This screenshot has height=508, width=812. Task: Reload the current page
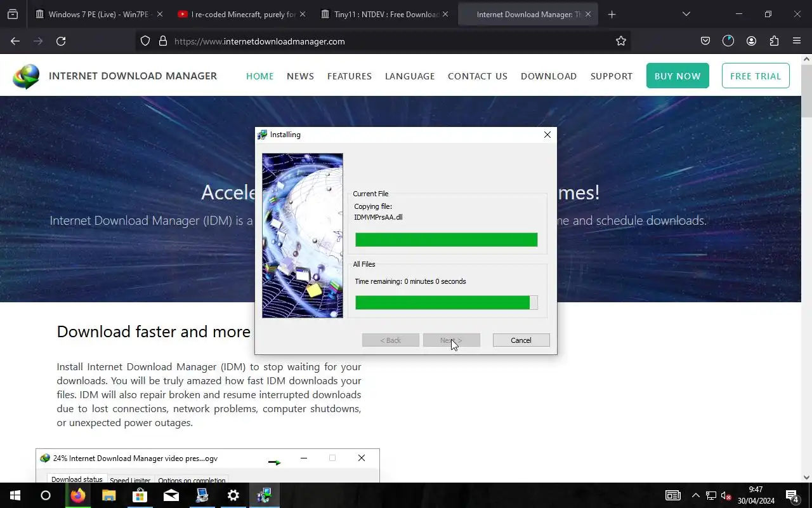pos(61,41)
